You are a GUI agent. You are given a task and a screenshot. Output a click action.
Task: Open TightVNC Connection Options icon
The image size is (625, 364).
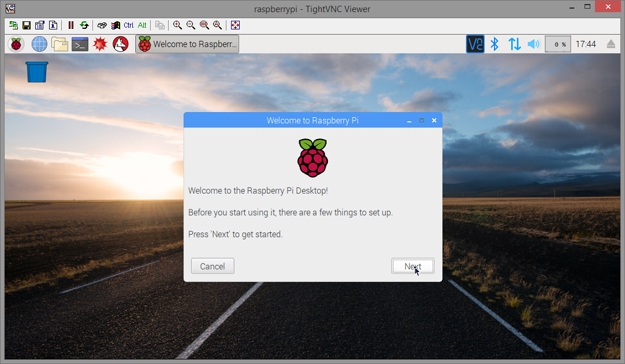pos(39,25)
